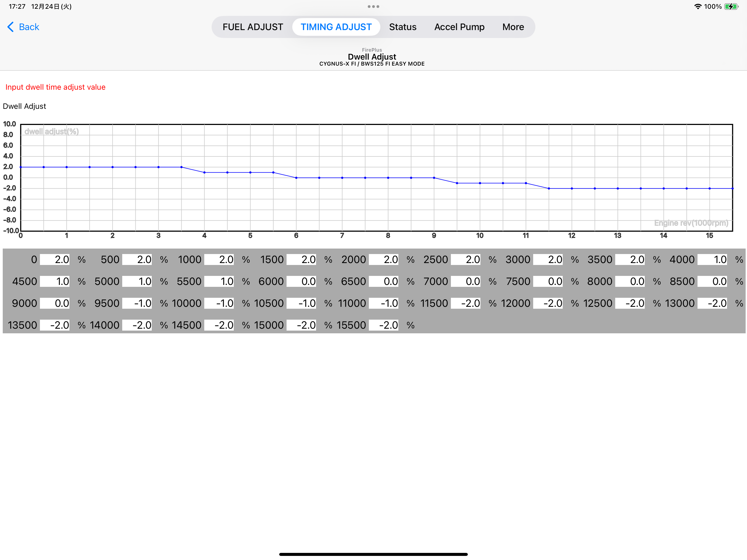Edit dwell value field for 9500 rpm
The height and width of the screenshot is (560, 747).
137,303
